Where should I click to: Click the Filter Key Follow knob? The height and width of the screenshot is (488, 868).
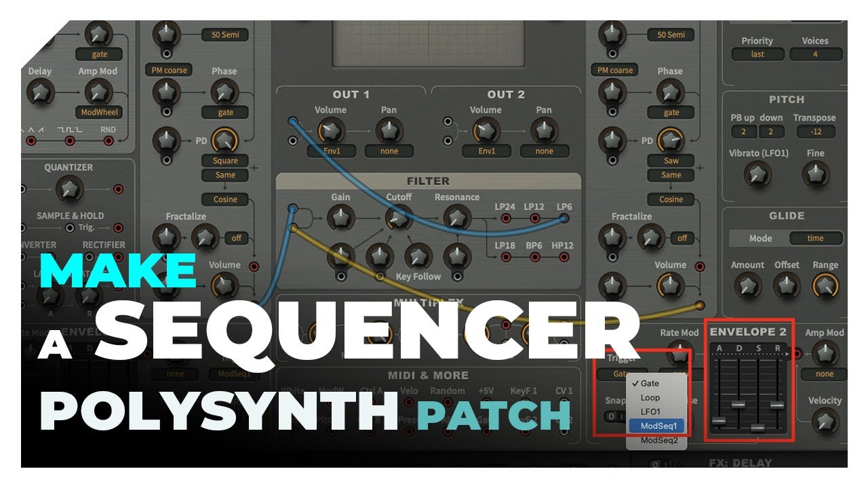(x=418, y=257)
